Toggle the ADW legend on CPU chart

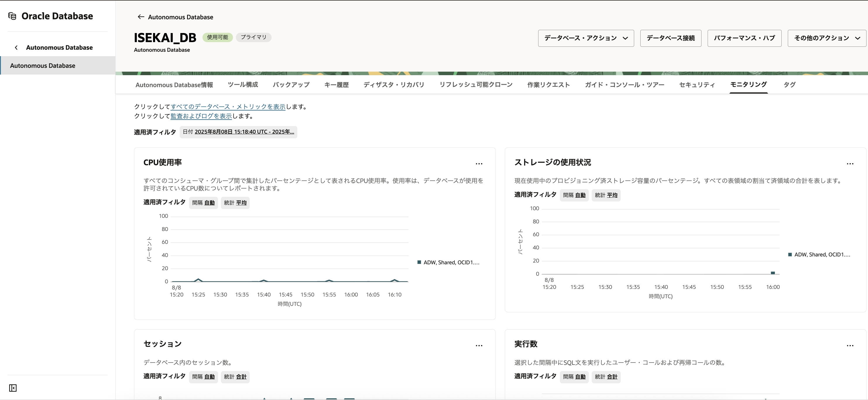pos(448,262)
